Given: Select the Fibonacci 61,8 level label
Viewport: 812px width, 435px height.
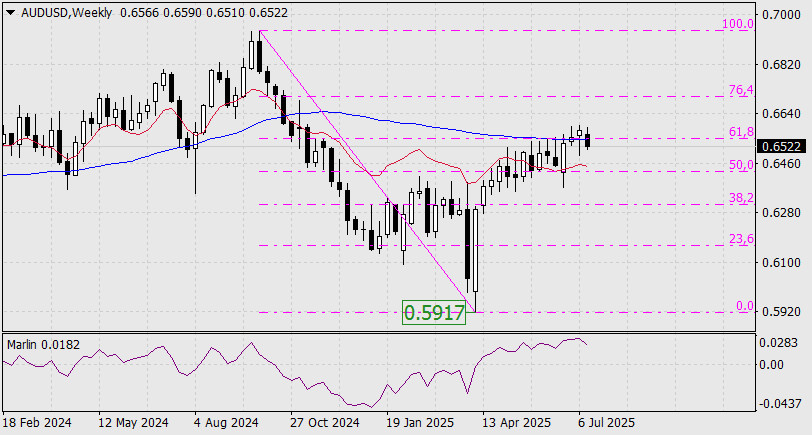Looking at the screenshot, I should (x=741, y=132).
